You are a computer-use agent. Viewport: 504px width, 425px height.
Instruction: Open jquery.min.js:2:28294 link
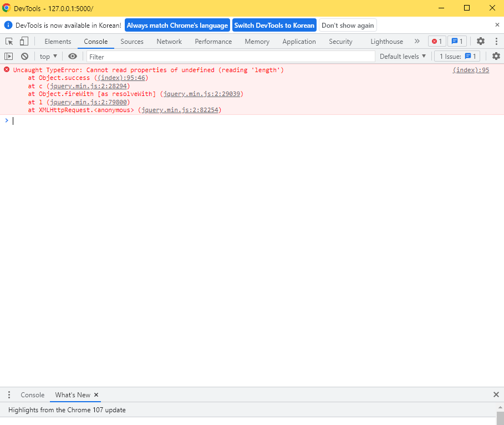click(88, 86)
